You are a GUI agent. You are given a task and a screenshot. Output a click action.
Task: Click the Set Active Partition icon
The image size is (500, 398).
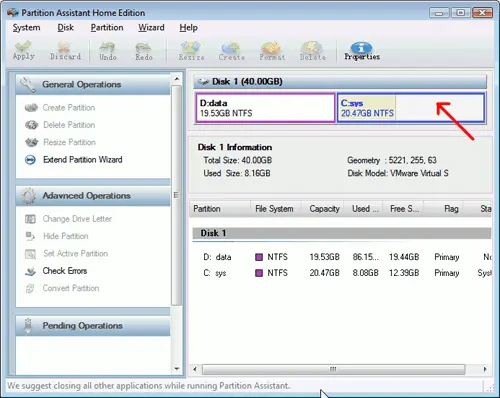click(30, 254)
